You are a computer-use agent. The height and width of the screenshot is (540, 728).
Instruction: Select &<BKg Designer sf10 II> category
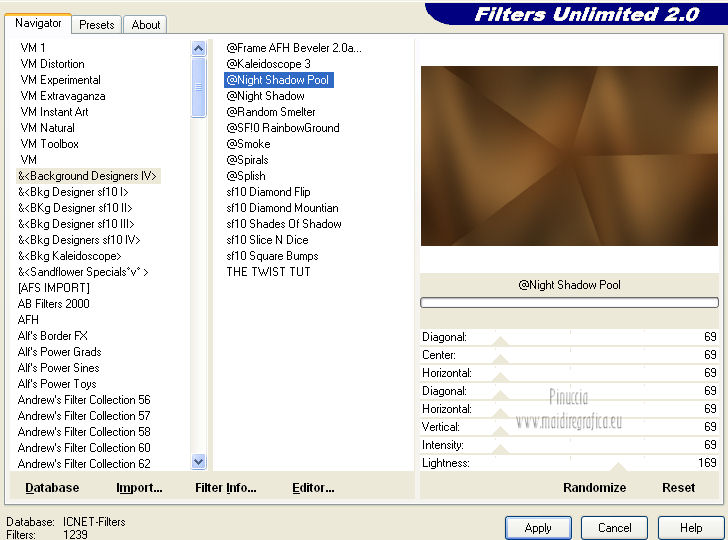[x=75, y=208]
